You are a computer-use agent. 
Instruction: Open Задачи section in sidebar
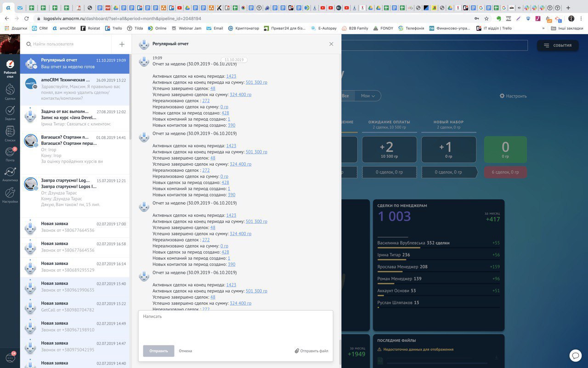[x=10, y=113]
